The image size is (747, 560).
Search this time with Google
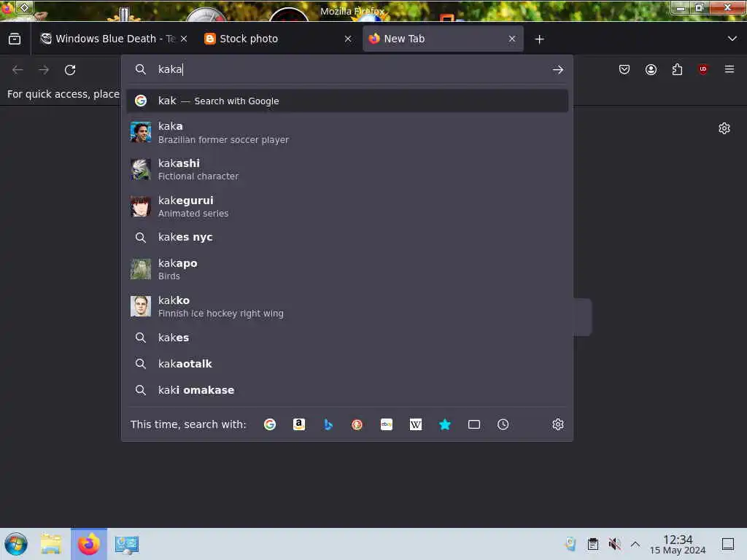click(270, 424)
